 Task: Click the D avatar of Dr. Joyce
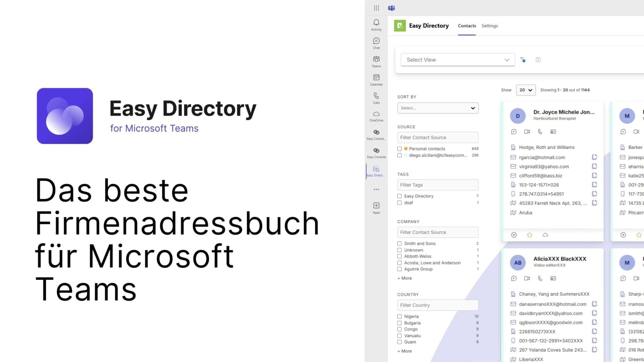pos(517,116)
